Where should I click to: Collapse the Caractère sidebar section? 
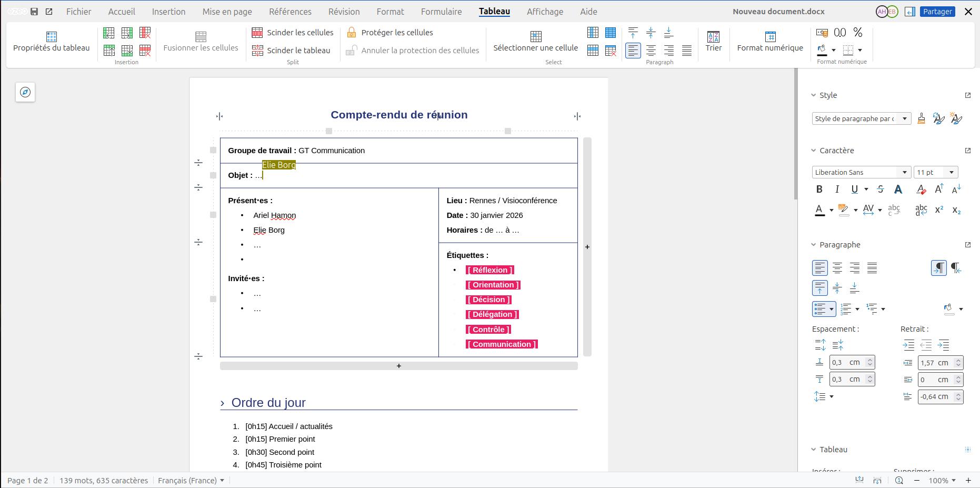813,151
